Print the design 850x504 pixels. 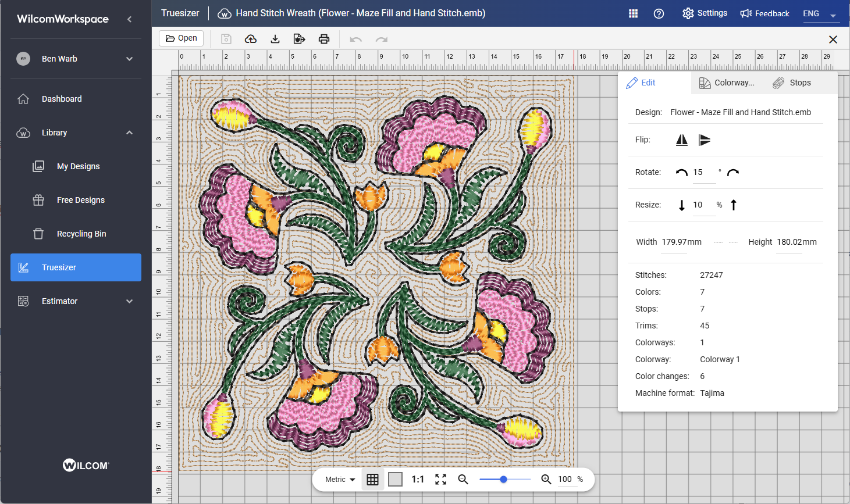pyautogui.click(x=324, y=39)
